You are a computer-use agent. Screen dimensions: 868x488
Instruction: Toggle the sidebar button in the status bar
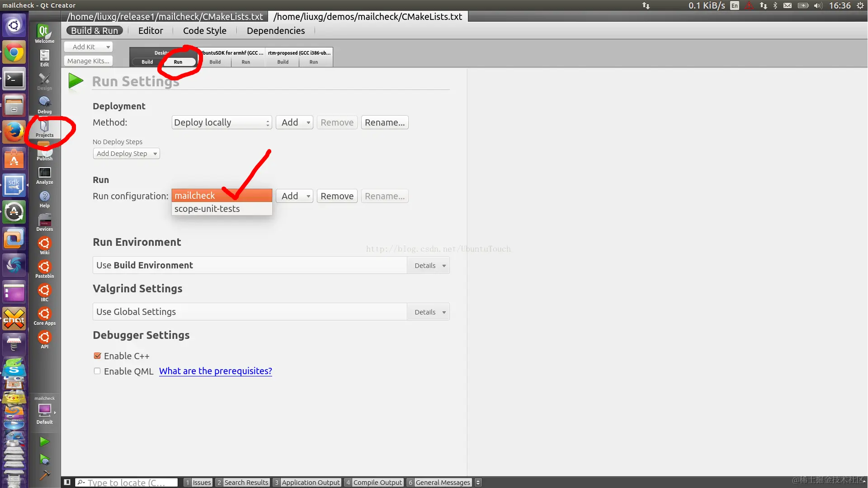click(67, 482)
